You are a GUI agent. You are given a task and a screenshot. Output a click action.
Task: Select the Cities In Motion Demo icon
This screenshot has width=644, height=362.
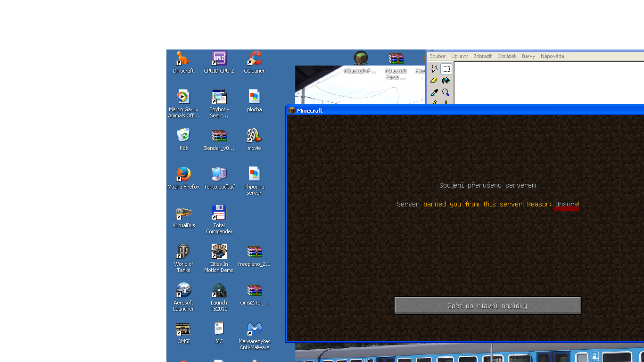pyautogui.click(x=219, y=258)
